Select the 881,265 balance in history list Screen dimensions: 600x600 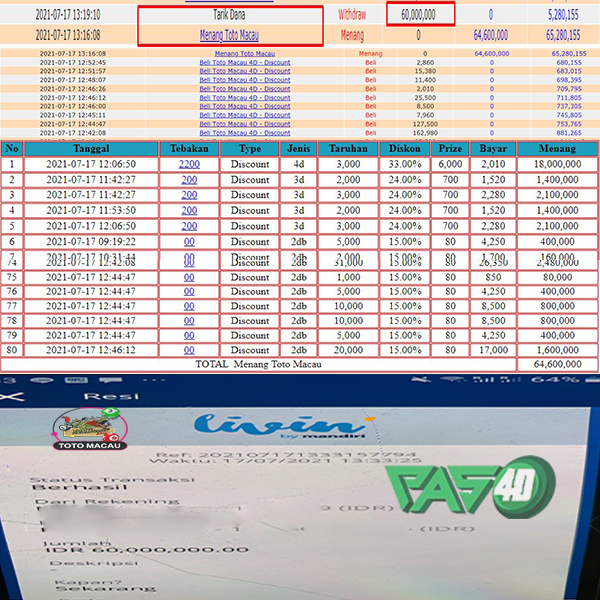point(569,133)
